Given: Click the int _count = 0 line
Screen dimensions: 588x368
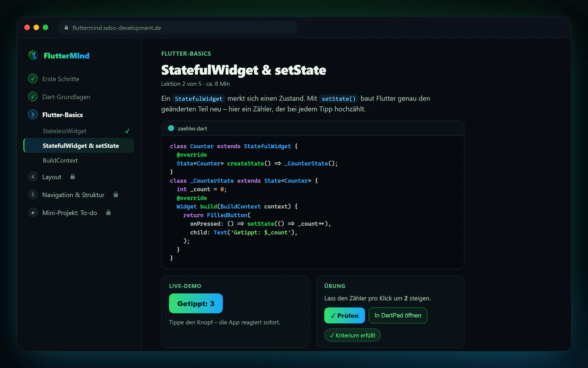Looking at the screenshot, I should pyautogui.click(x=201, y=189).
